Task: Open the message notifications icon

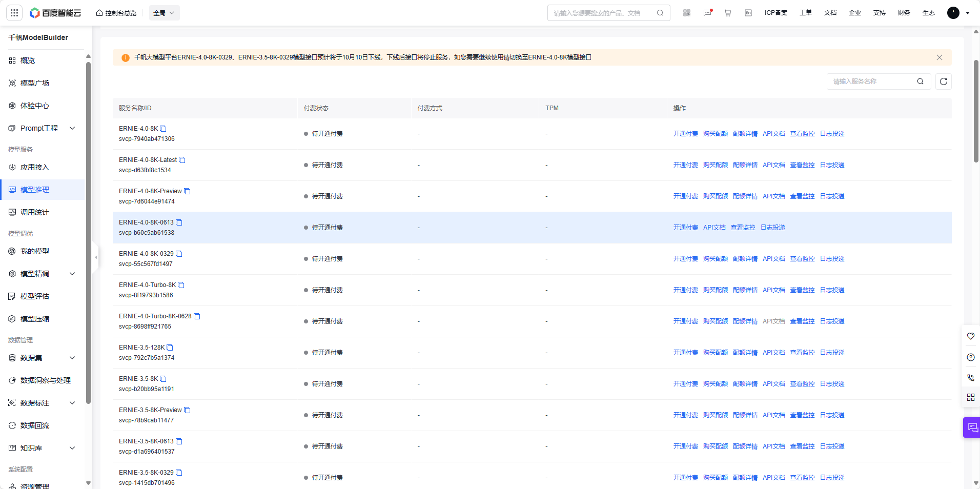Action: point(707,13)
